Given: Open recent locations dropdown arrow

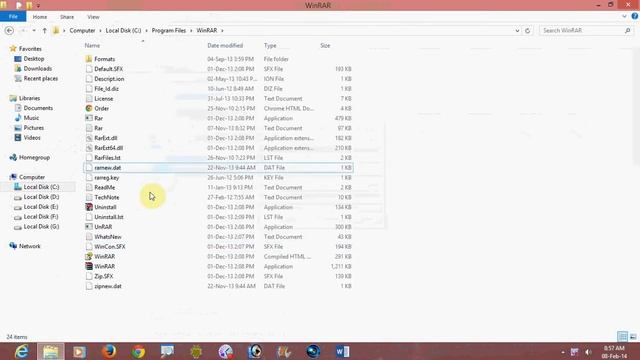Looking at the screenshot, I should point(34,31).
